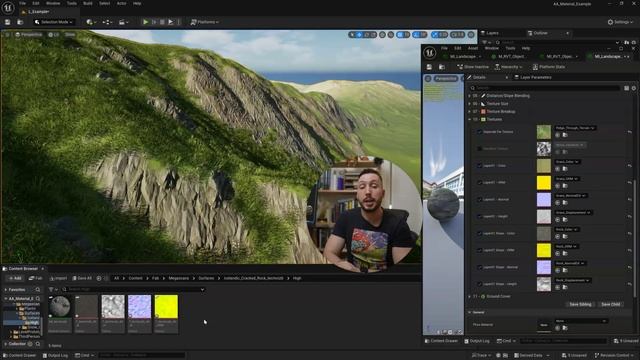Open the Edit menu in main editor
Viewport: 640px width, 360px height.
[36, 3]
